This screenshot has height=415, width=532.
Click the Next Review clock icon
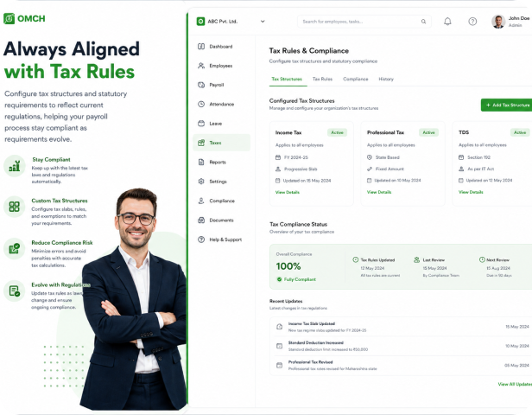[x=482, y=259]
